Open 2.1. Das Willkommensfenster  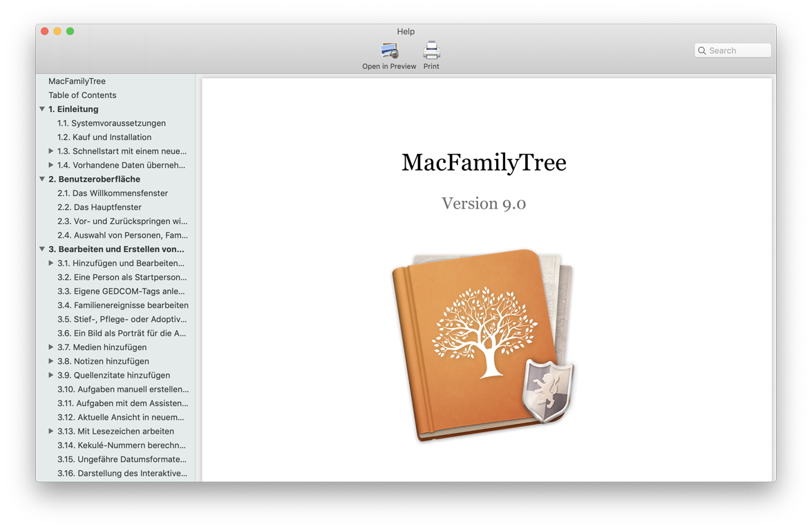coord(113,193)
